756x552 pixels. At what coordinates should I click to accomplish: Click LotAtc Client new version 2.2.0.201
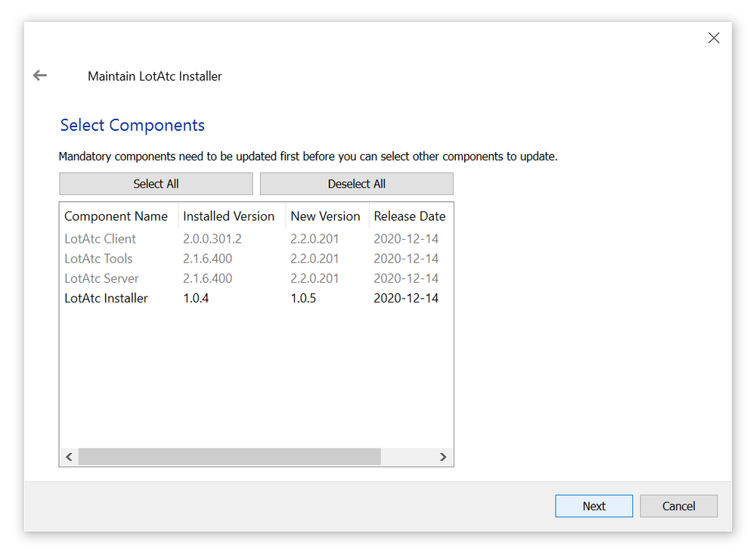(314, 239)
